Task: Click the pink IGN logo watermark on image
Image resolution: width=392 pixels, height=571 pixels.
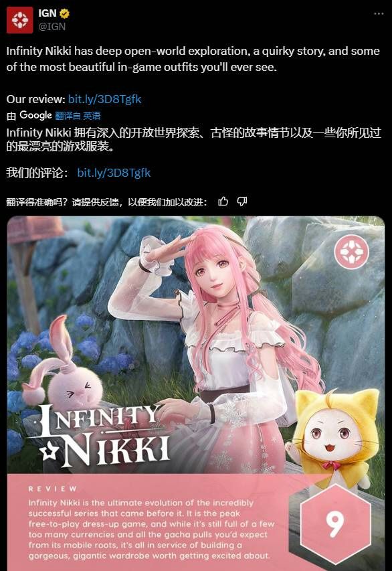Action: (352, 252)
